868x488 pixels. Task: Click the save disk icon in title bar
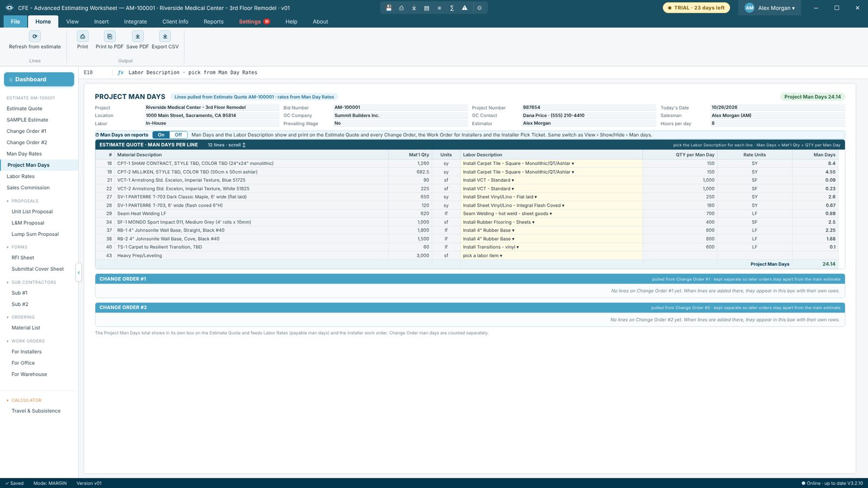(x=389, y=8)
